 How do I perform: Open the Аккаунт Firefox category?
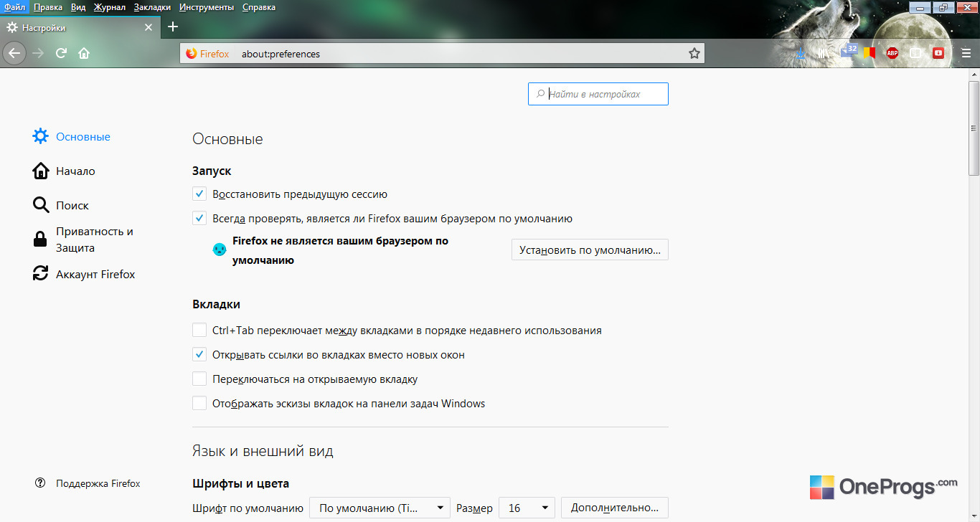click(84, 274)
